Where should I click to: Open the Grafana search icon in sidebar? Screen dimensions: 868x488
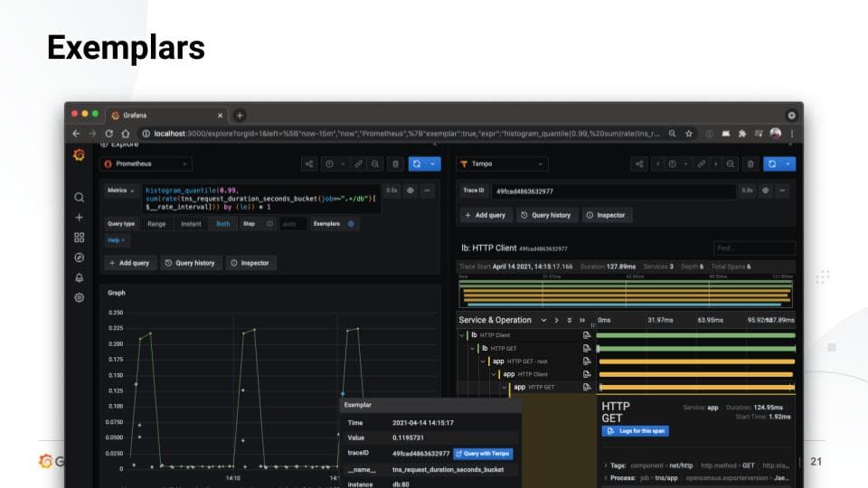[x=80, y=197]
